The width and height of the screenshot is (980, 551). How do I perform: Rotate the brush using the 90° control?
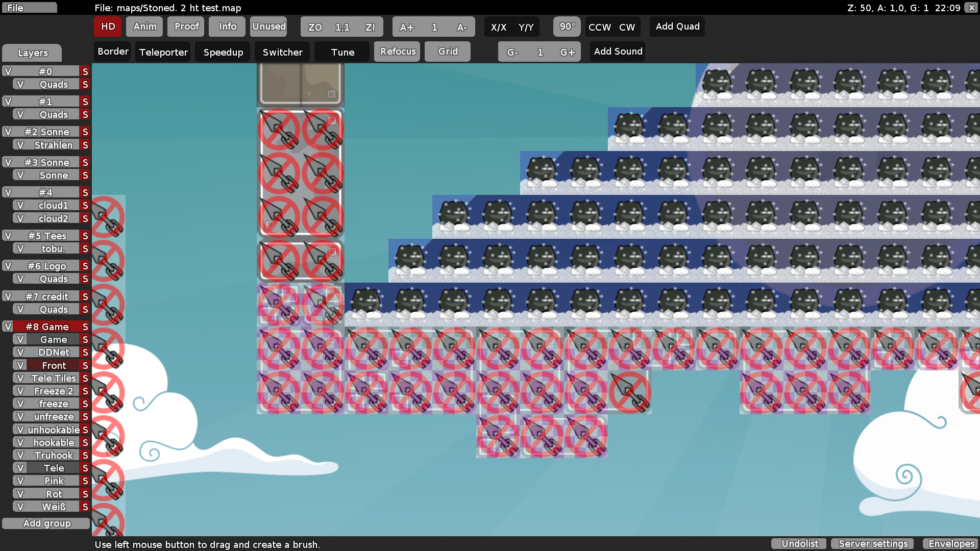tap(567, 27)
